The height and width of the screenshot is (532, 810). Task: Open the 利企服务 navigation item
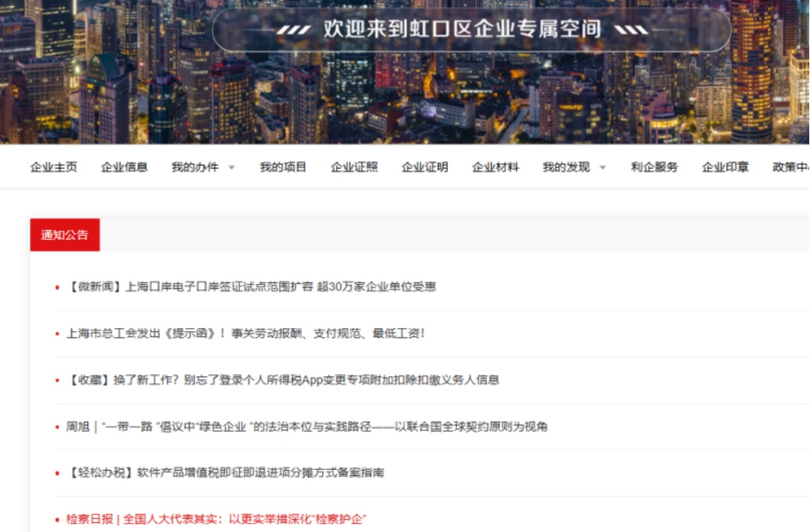tap(654, 167)
